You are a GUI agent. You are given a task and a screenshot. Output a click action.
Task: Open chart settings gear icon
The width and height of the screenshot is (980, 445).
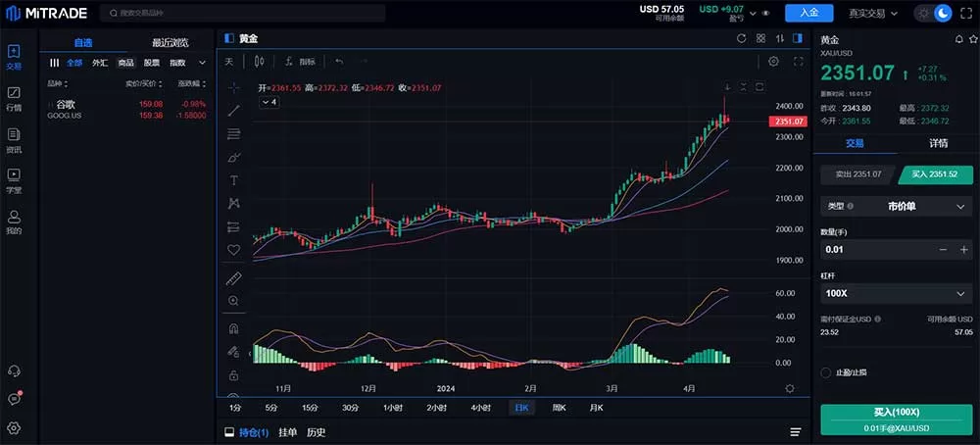[x=774, y=61]
